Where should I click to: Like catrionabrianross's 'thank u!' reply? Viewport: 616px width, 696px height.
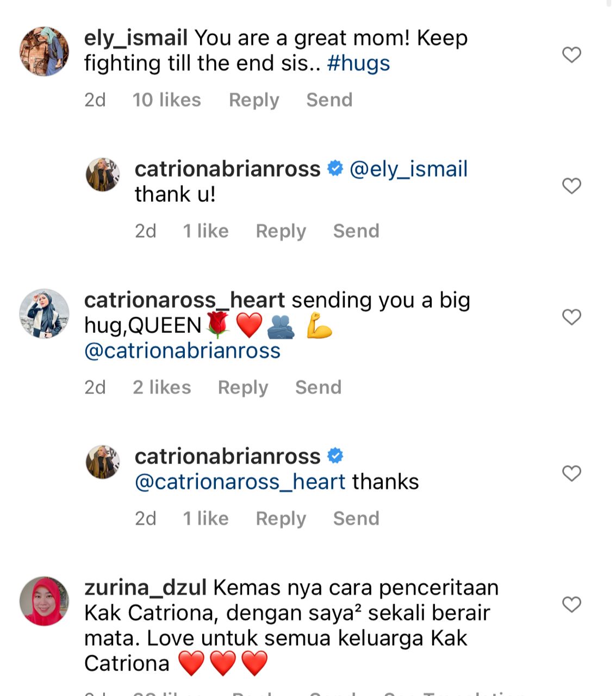tap(571, 185)
